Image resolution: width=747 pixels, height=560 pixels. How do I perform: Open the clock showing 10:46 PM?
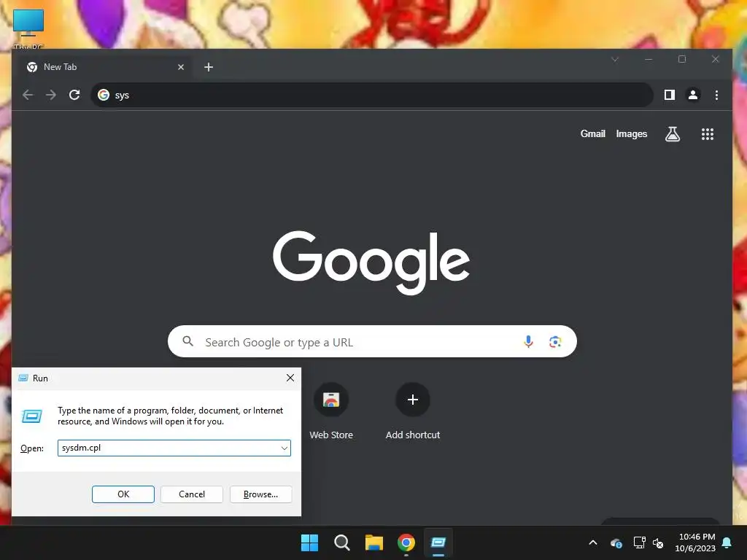[x=695, y=542]
